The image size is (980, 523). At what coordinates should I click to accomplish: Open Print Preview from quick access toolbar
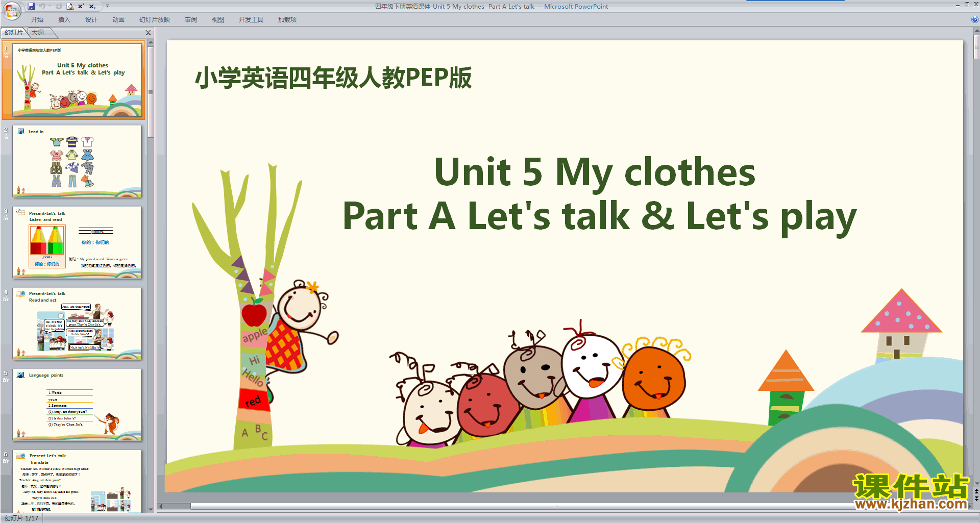coord(70,6)
